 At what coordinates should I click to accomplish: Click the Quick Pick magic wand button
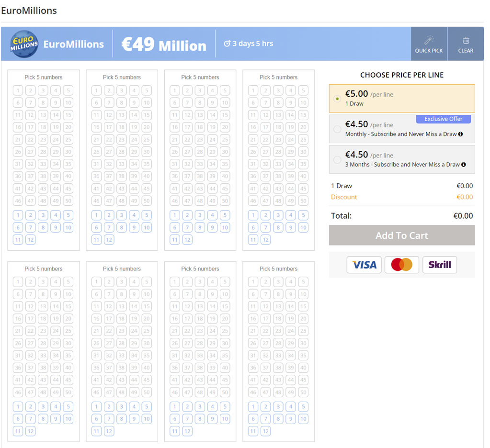click(429, 44)
